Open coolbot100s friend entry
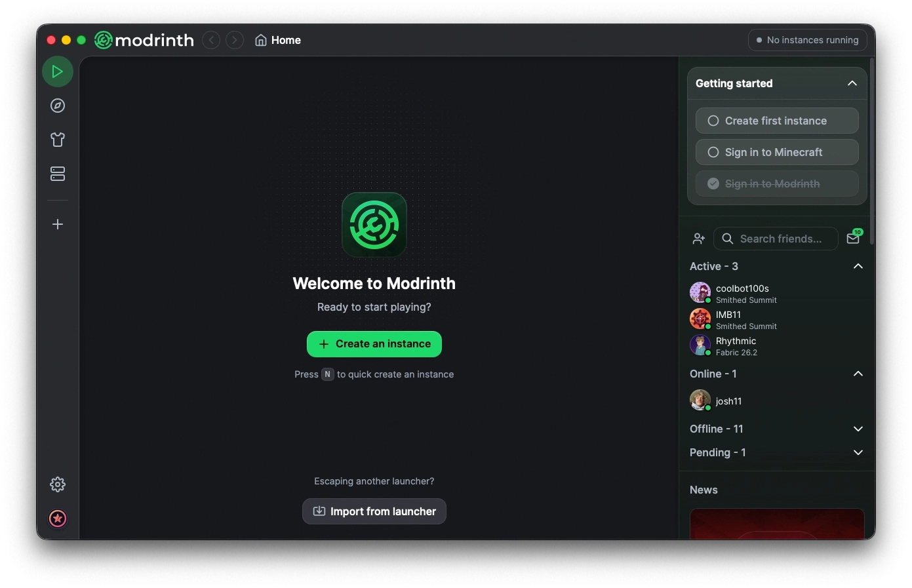912x588 pixels. click(x=777, y=293)
